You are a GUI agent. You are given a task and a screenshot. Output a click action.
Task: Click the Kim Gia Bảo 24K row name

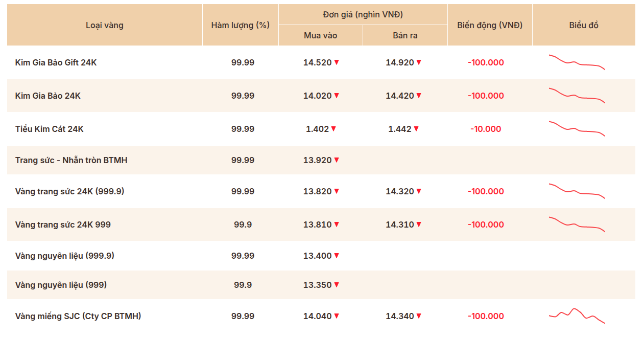48,96
